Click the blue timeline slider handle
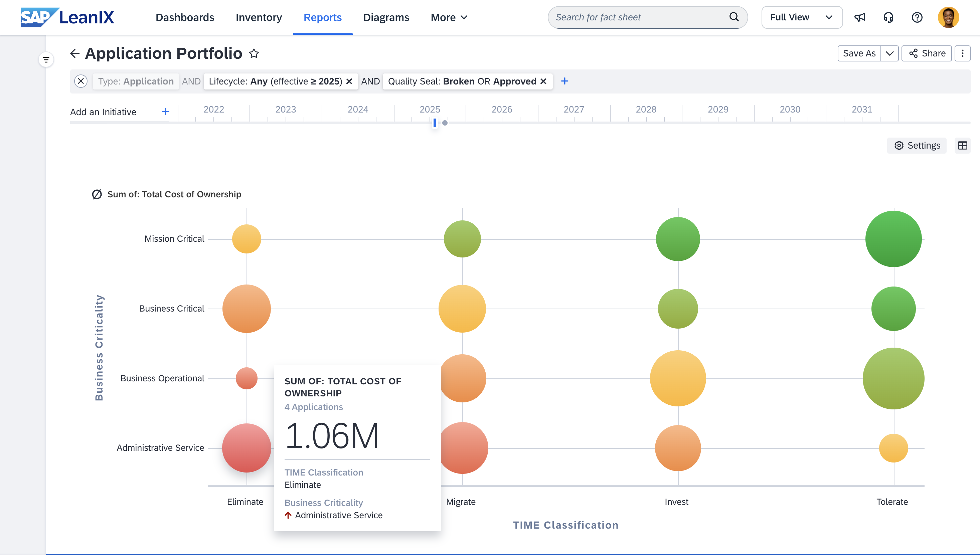Screen dimensions: 980x555 click(x=435, y=123)
